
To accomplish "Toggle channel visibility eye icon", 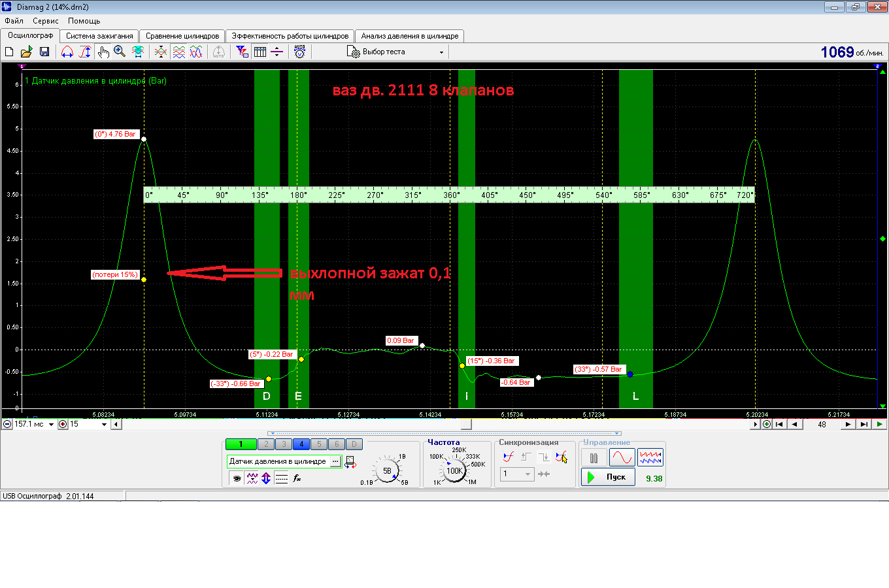I will tap(237, 478).
